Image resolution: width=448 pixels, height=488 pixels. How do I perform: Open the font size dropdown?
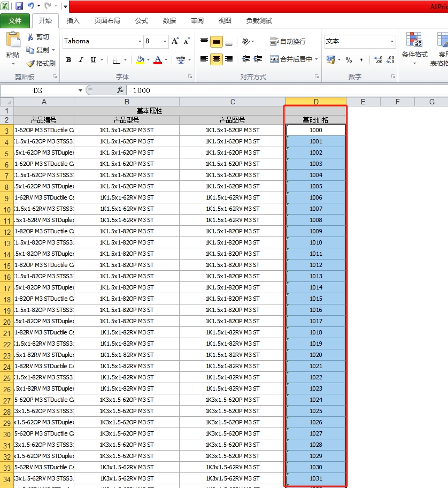point(165,41)
